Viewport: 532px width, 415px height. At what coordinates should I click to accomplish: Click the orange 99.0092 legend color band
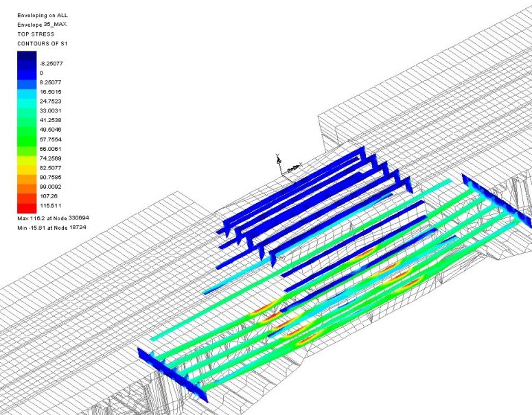[27, 186]
